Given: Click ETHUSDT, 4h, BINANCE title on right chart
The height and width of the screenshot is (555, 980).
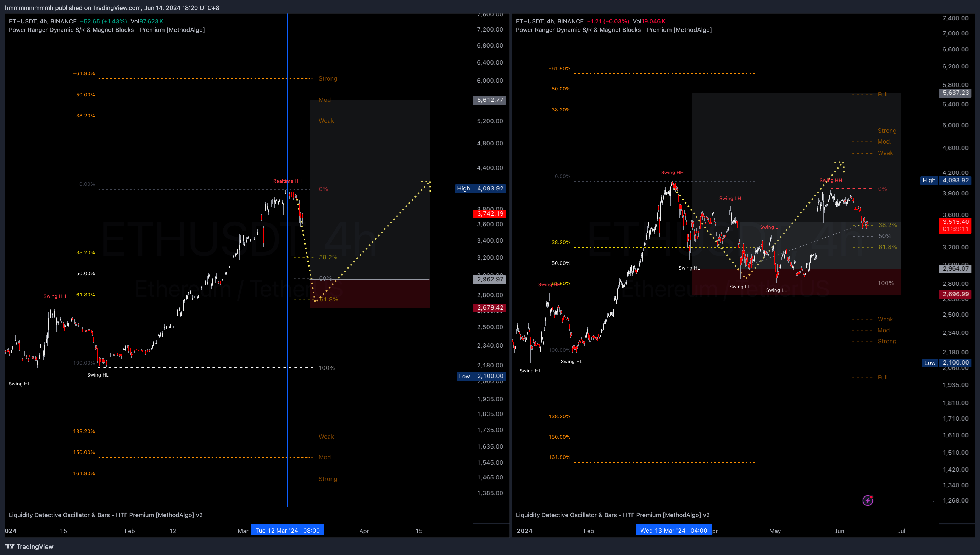Looking at the screenshot, I should [549, 21].
